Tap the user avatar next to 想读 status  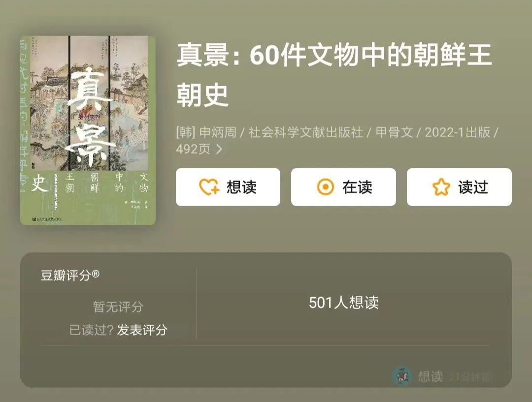tap(402, 376)
